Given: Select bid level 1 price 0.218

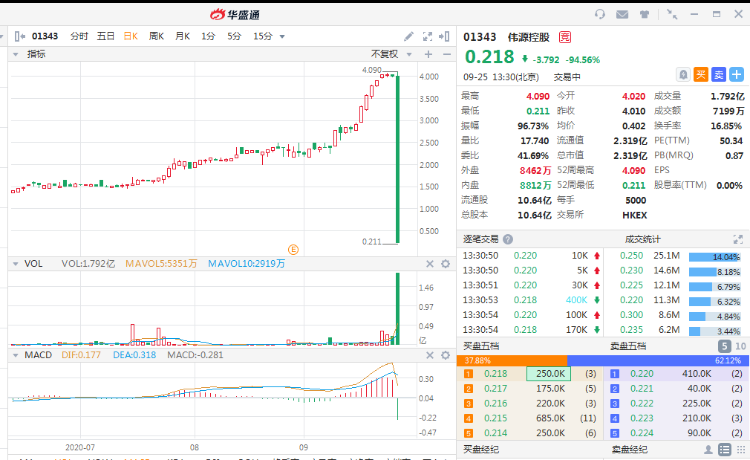Looking at the screenshot, I should coord(496,373).
